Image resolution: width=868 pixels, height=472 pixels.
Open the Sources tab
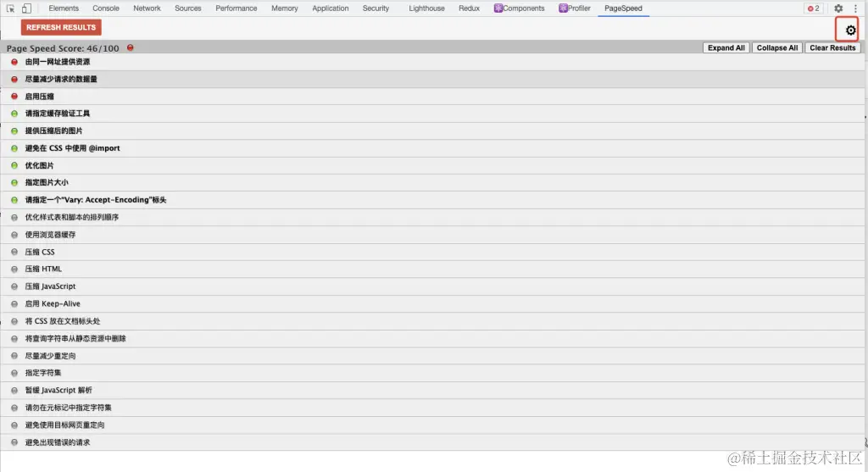188,8
